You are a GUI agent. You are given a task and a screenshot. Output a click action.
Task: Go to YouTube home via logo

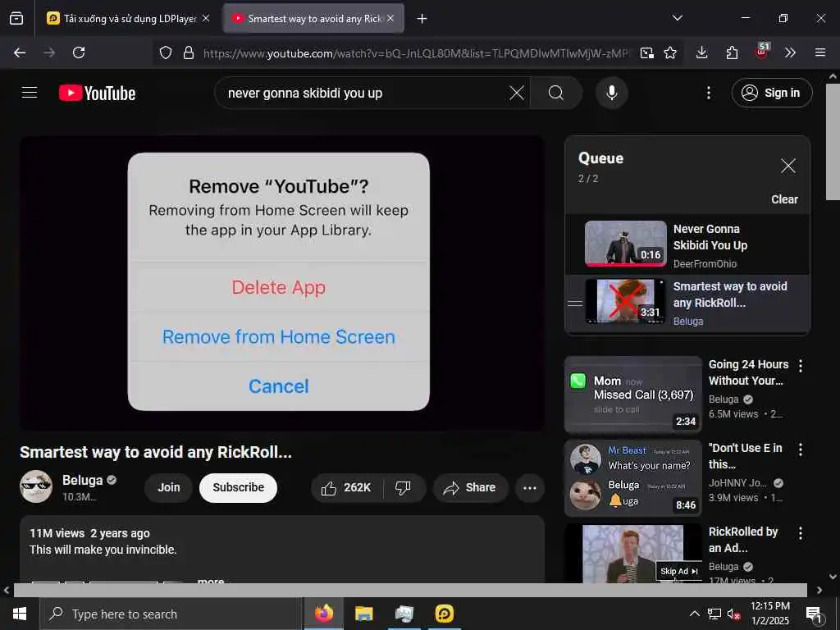click(x=97, y=94)
